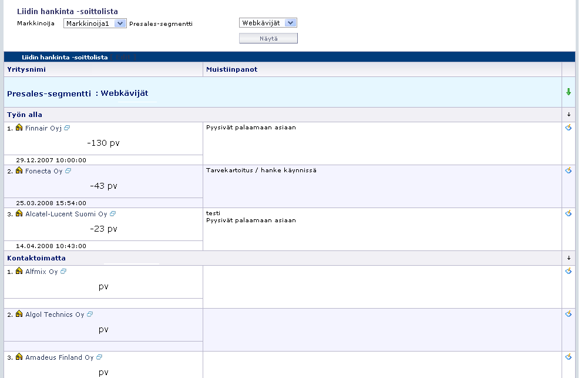
Task: Open Alcatel-Lucent Suomi Oy new window icon
Action: pos(113,213)
